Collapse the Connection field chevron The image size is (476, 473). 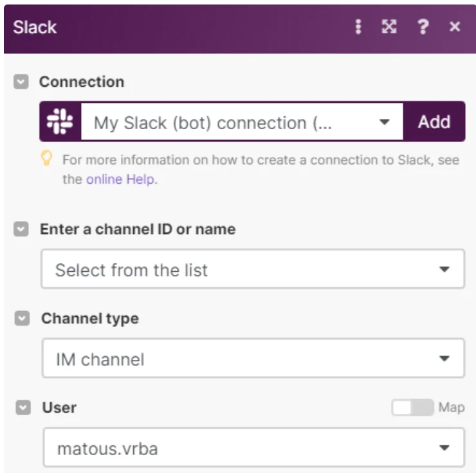tap(21, 82)
